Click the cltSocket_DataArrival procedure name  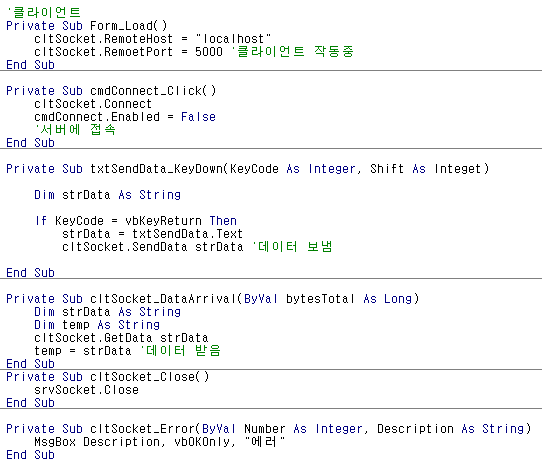164,299
